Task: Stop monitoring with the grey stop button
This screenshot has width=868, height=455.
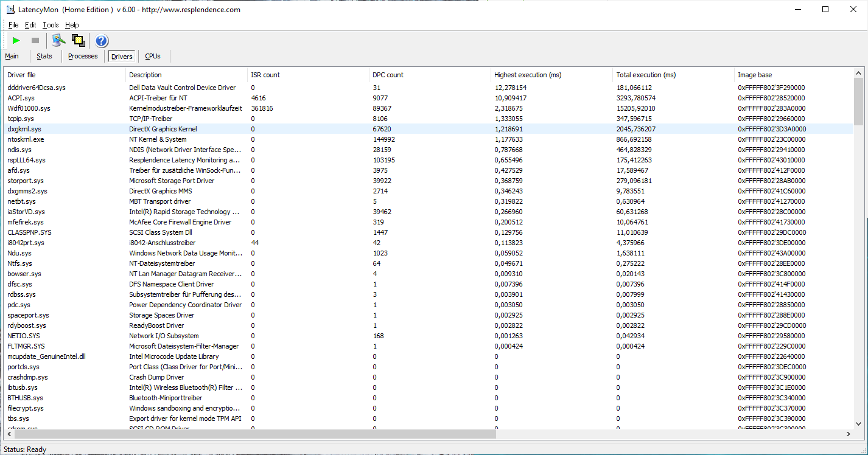Action: [35, 41]
